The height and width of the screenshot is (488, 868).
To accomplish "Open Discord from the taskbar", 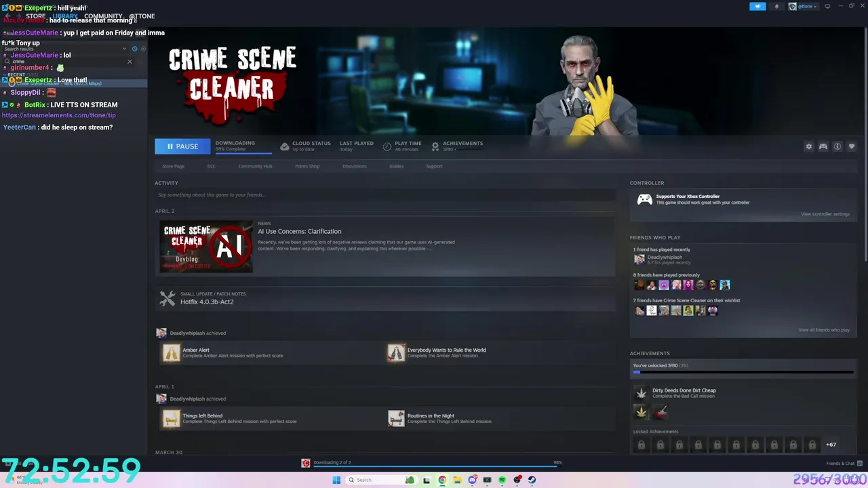I will tap(472, 480).
